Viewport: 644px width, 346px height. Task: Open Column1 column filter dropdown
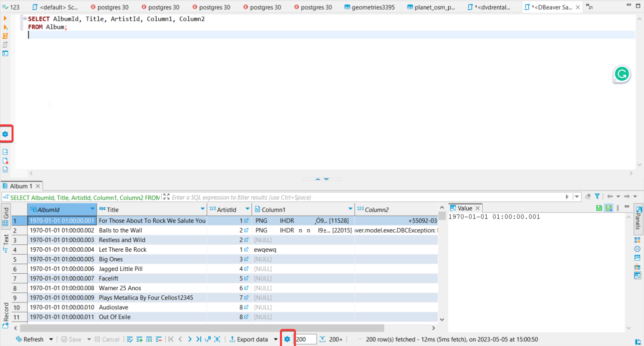click(351, 209)
